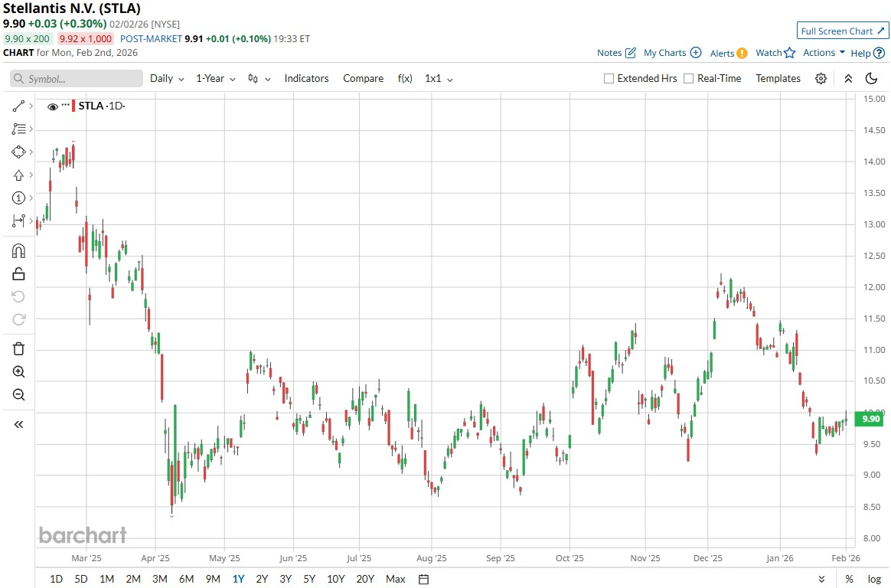This screenshot has height=588, width=891.
Task: Add STLA to Watch list
Action: point(775,53)
